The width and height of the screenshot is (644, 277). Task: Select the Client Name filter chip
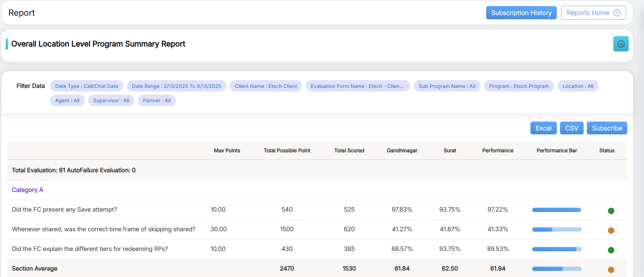tap(266, 86)
